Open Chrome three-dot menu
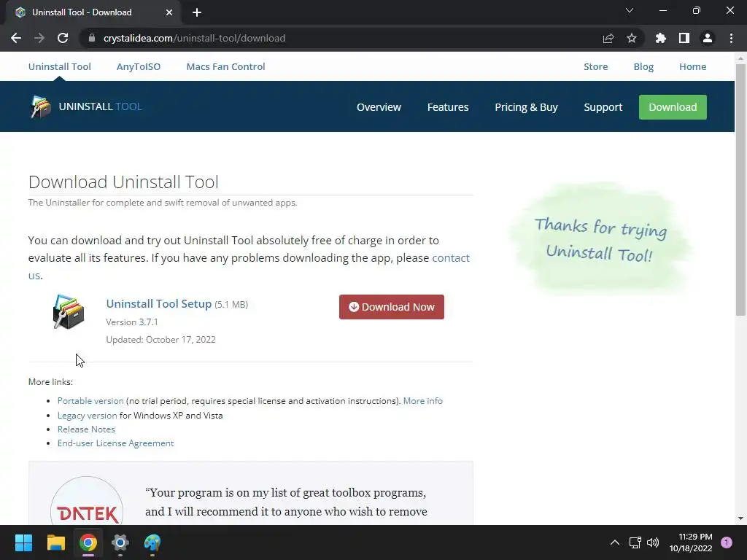The height and width of the screenshot is (560, 747). pos(731,38)
